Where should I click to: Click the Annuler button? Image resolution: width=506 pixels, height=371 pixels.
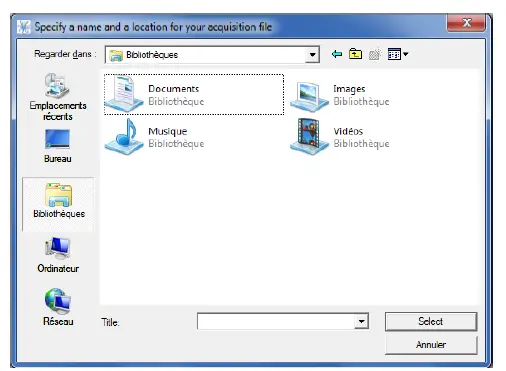[x=431, y=345]
